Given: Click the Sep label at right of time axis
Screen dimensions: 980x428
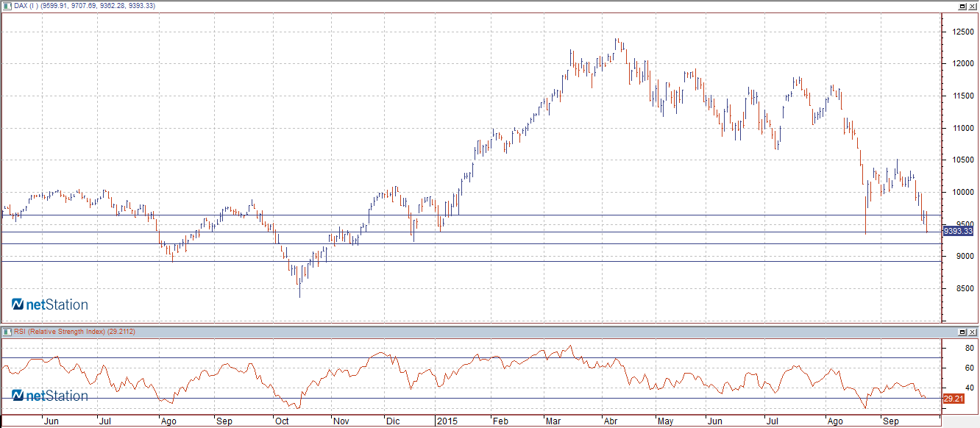Looking at the screenshot, I should pyautogui.click(x=892, y=422).
